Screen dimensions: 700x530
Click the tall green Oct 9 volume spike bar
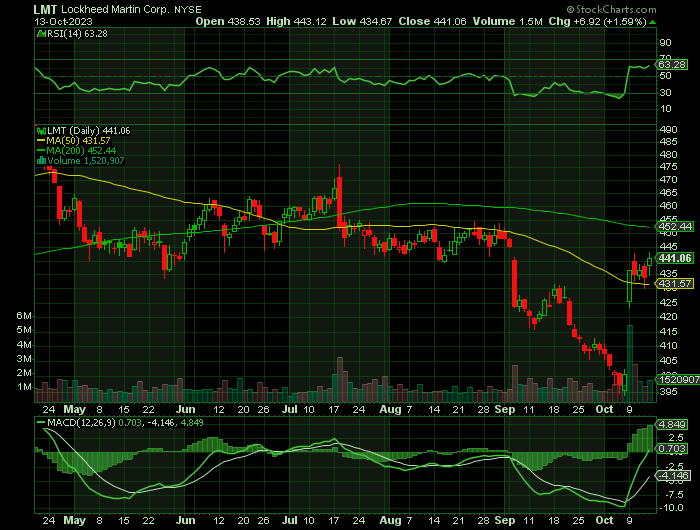click(x=630, y=363)
